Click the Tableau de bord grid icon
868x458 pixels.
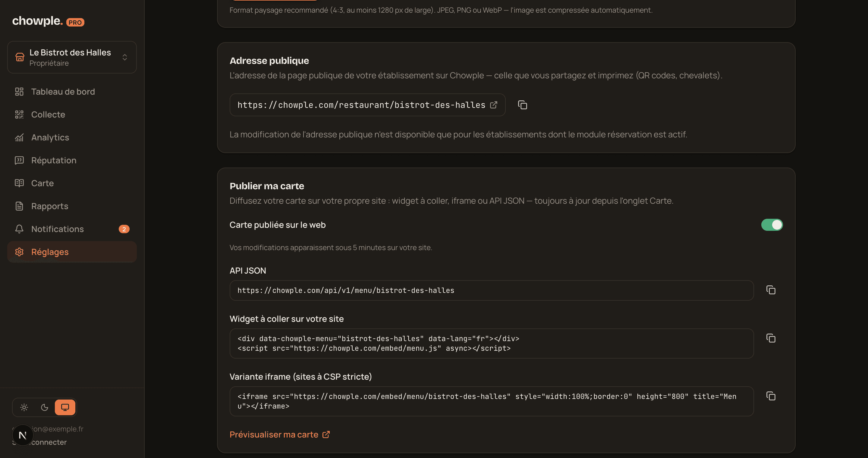(x=19, y=92)
